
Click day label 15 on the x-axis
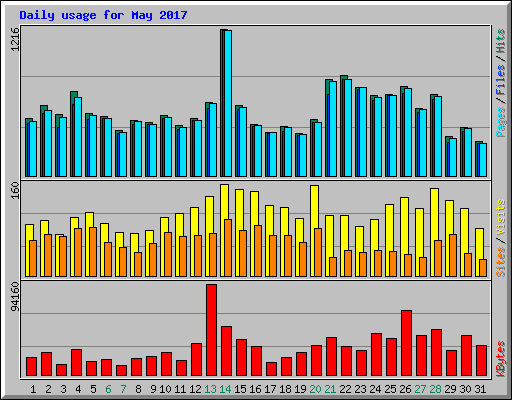point(240,389)
